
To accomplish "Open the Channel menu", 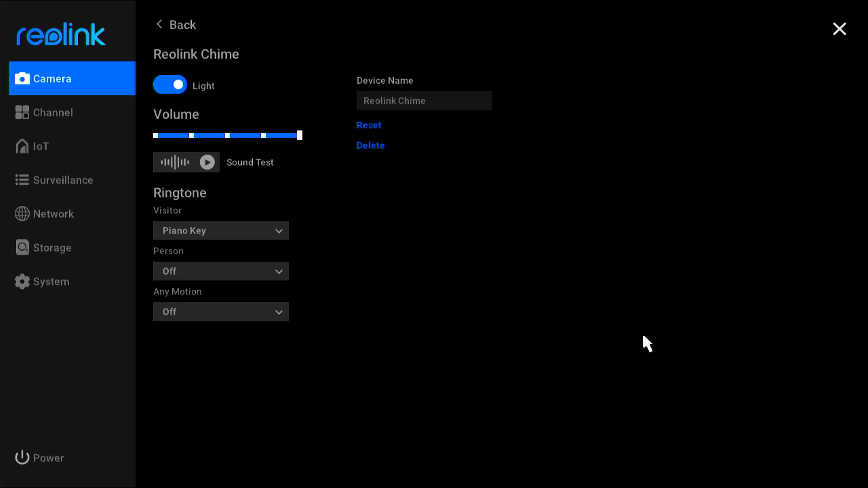I will [72, 113].
